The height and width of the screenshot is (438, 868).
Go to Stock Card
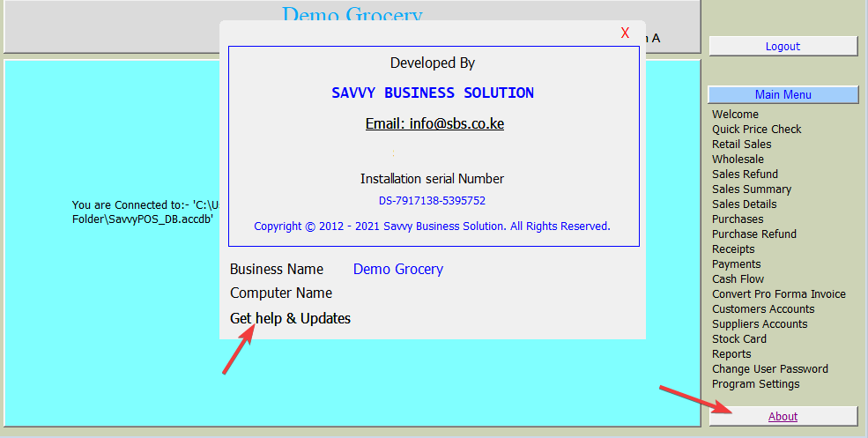[738, 339]
